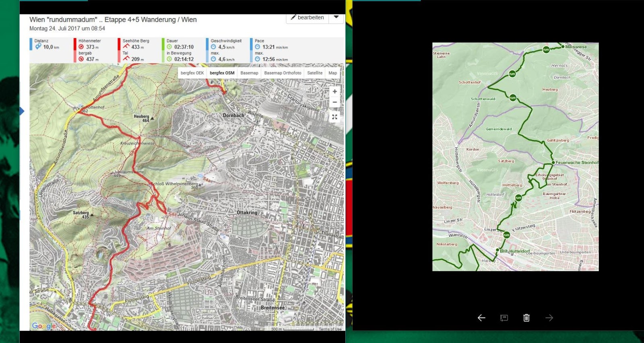Click the green route map image in viewer
The image size is (644, 343).
point(516,157)
